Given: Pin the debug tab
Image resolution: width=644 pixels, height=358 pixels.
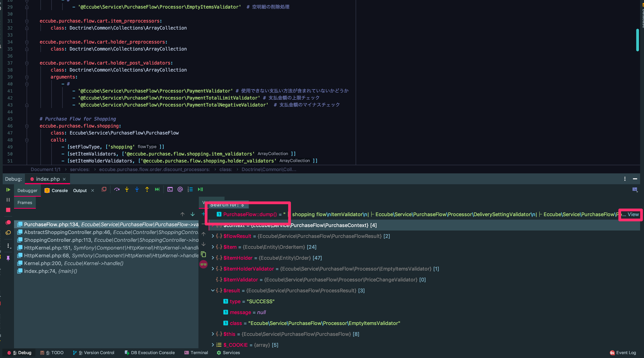Looking at the screenshot, I should coord(8,258).
